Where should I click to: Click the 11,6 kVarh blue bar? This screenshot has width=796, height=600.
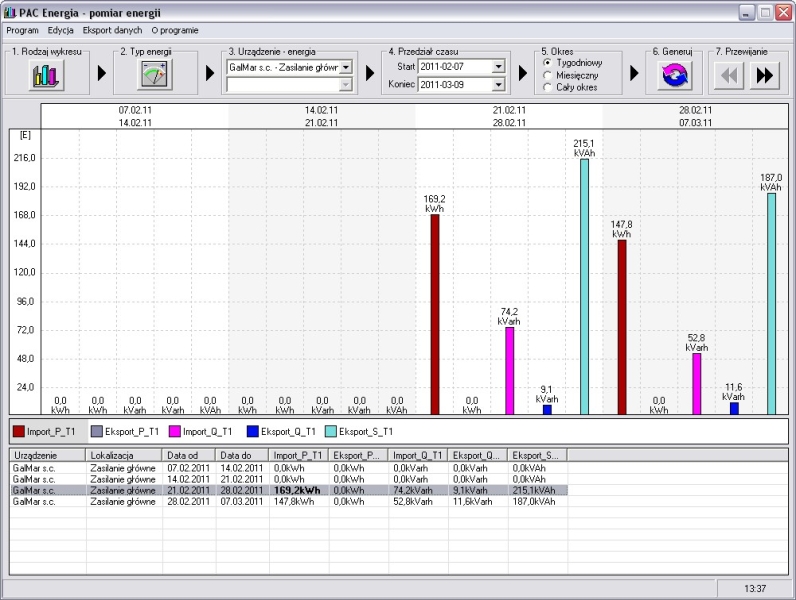pos(734,409)
